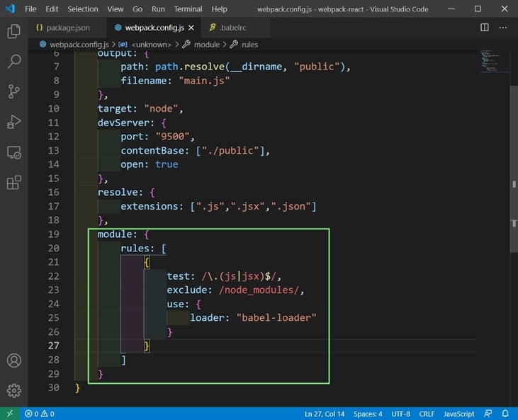Click <unknown> breadcrumb segment
The image size is (518, 420).
[152, 45]
